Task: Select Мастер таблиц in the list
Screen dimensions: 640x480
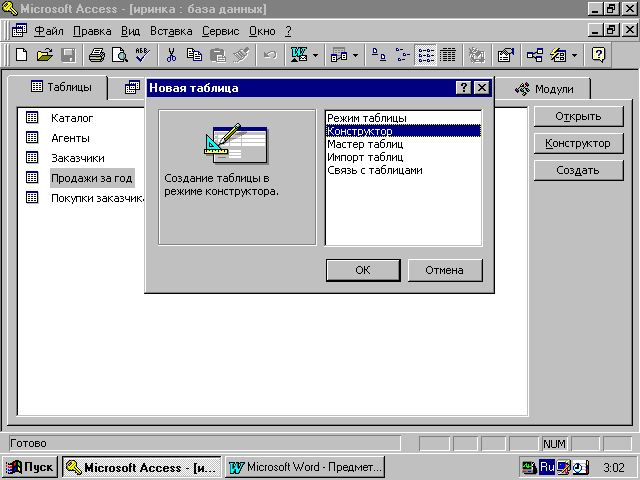Action: click(403, 144)
